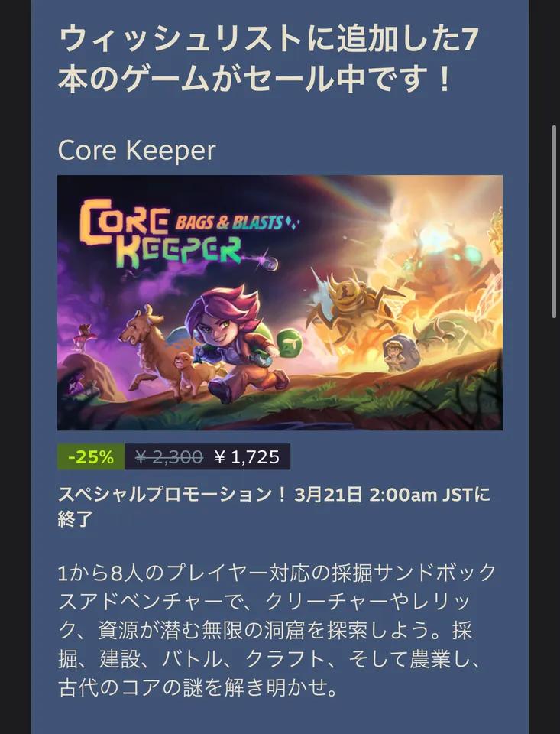Screen dimensions: 560x734
Task: Click the wishlist sale heading text
Action: point(268,59)
